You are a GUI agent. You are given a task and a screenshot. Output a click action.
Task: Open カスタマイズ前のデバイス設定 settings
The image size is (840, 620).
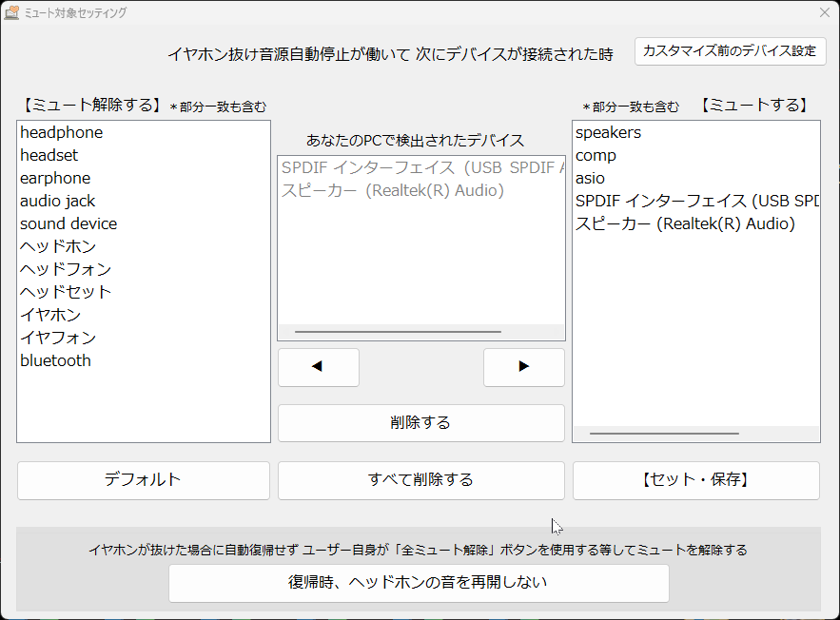coord(731,51)
